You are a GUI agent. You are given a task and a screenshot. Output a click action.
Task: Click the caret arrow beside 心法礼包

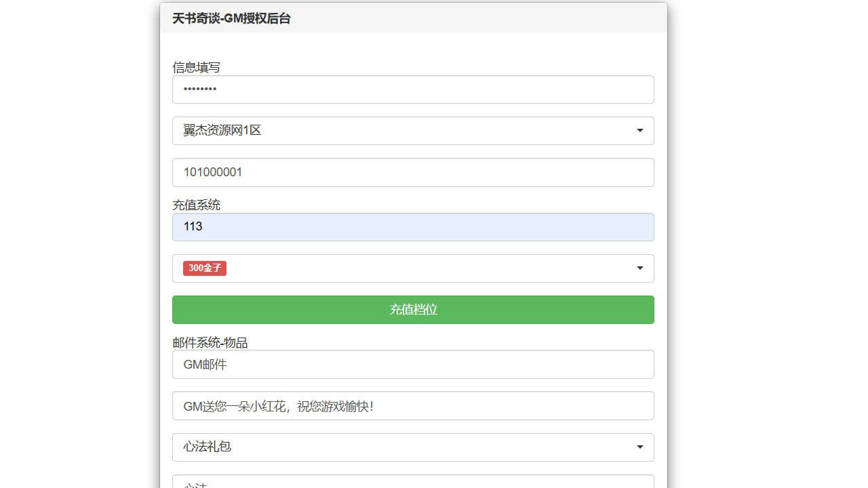coord(639,447)
